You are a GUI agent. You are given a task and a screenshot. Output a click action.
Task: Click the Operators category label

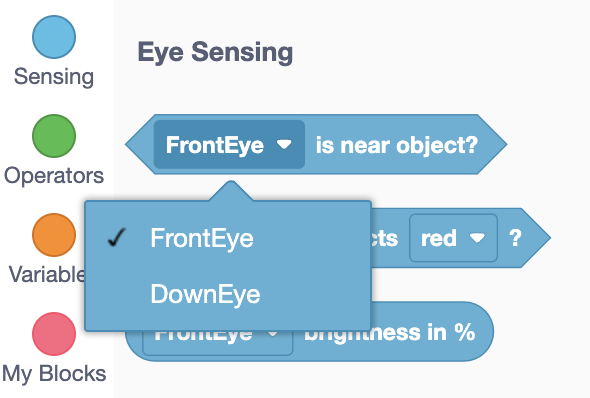pyautogui.click(x=54, y=176)
